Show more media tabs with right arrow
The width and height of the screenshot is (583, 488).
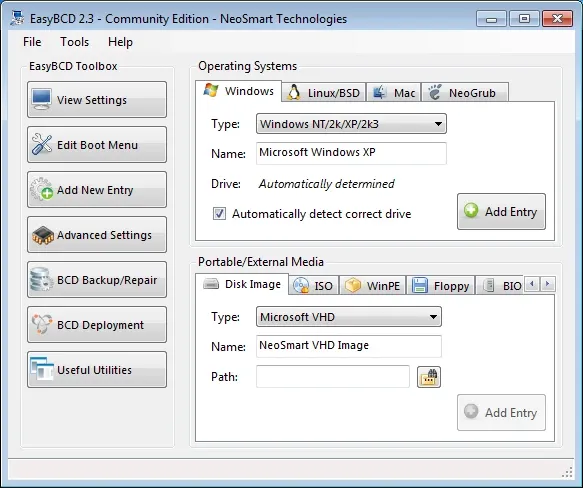[x=547, y=284]
